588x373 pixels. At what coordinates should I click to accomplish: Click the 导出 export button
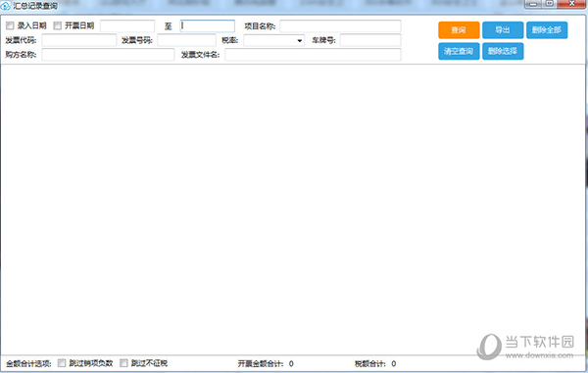point(503,30)
